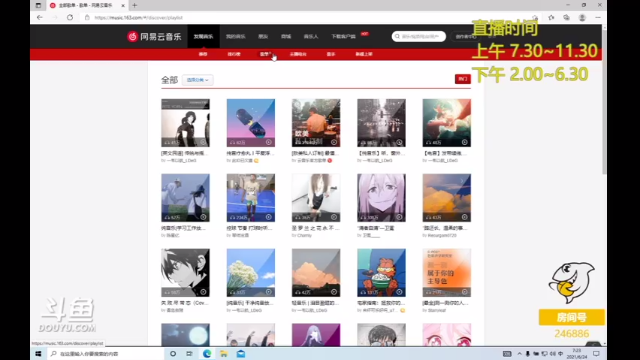Open the pill capsule cover playlist thumbnail
This screenshot has height=360, width=640.
251,123
